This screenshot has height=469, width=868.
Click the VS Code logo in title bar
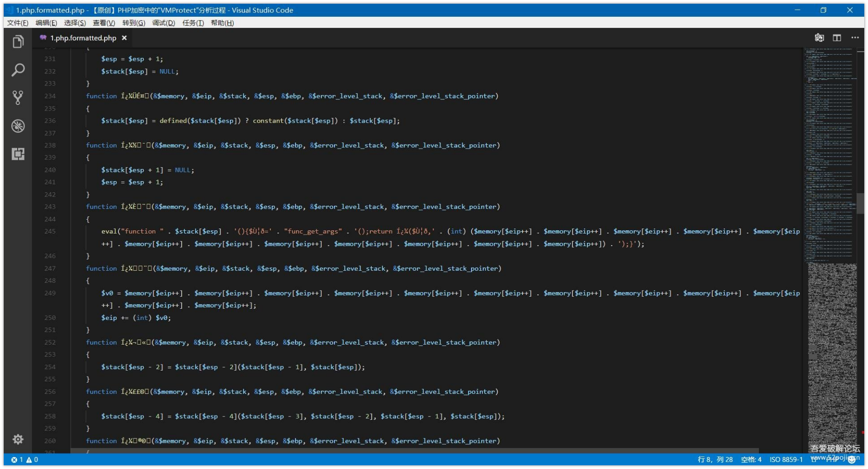pyautogui.click(x=10, y=10)
